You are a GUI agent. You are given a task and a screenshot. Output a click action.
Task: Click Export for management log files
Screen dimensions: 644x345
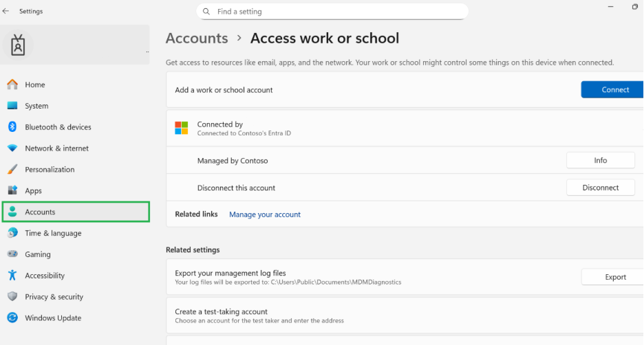coord(612,277)
